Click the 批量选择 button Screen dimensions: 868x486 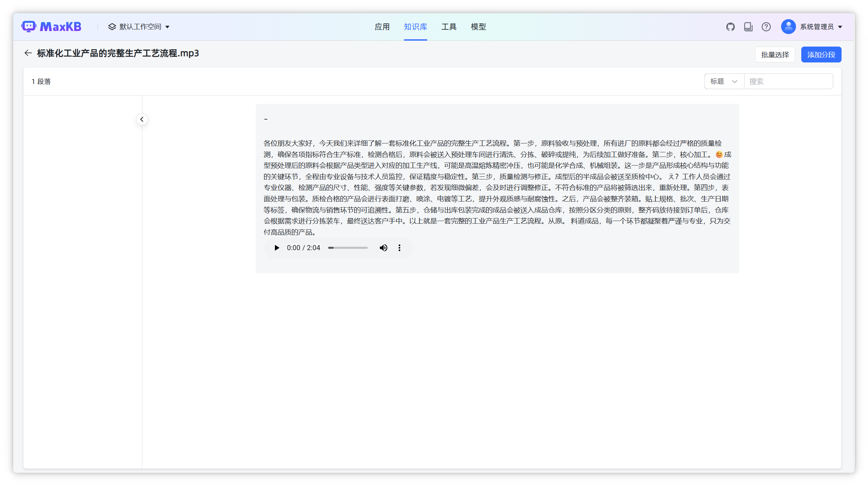(x=775, y=55)
